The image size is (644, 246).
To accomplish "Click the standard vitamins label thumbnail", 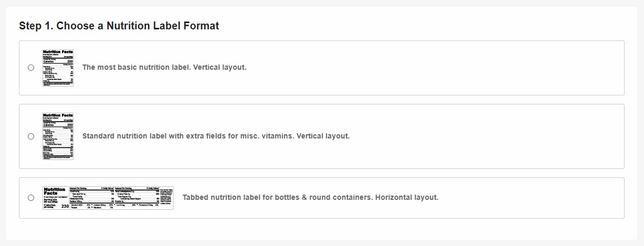I will coord(58,136).
